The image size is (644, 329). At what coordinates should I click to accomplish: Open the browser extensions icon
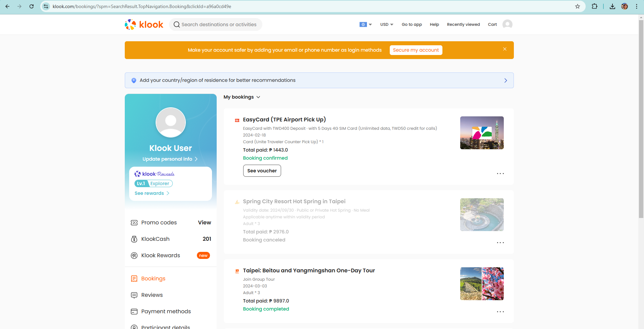595,6
